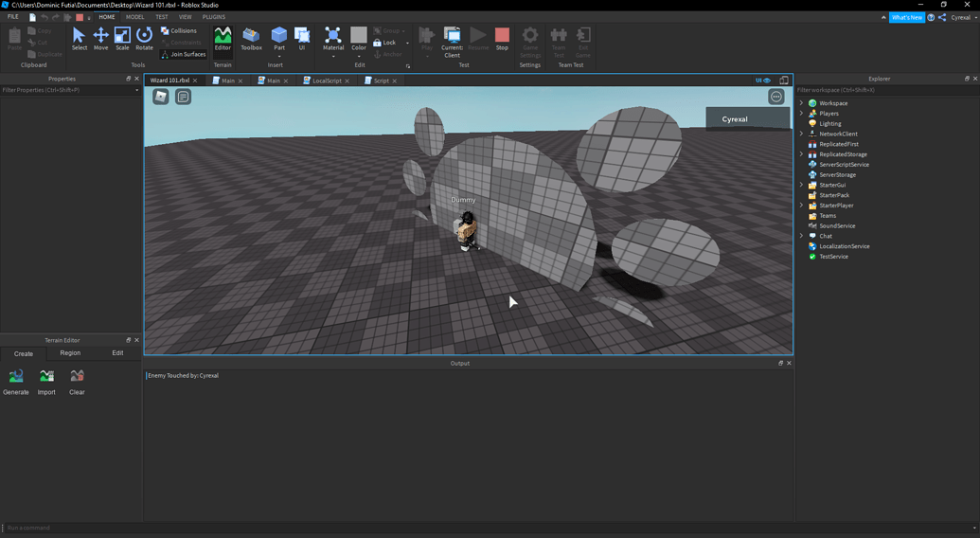Expand the Players node
This screenshot has height=538, width=980.
801,113
